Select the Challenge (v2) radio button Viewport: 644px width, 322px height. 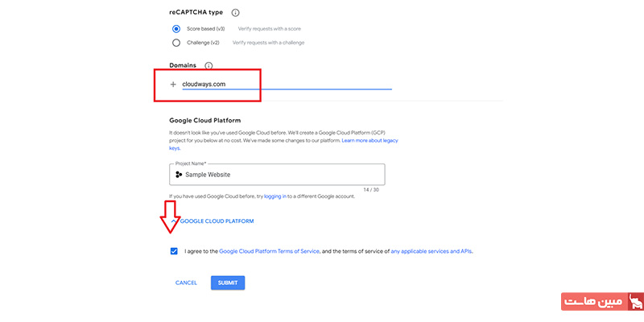pos(176,43)
